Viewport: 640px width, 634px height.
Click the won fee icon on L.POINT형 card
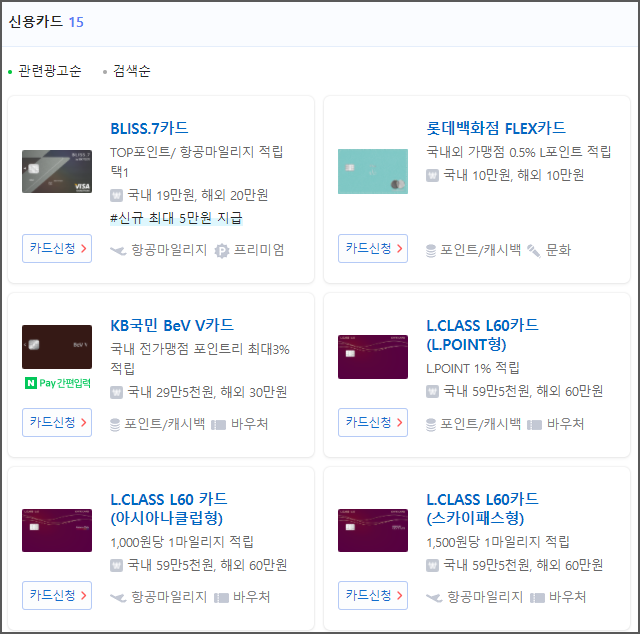pos(432,392)
